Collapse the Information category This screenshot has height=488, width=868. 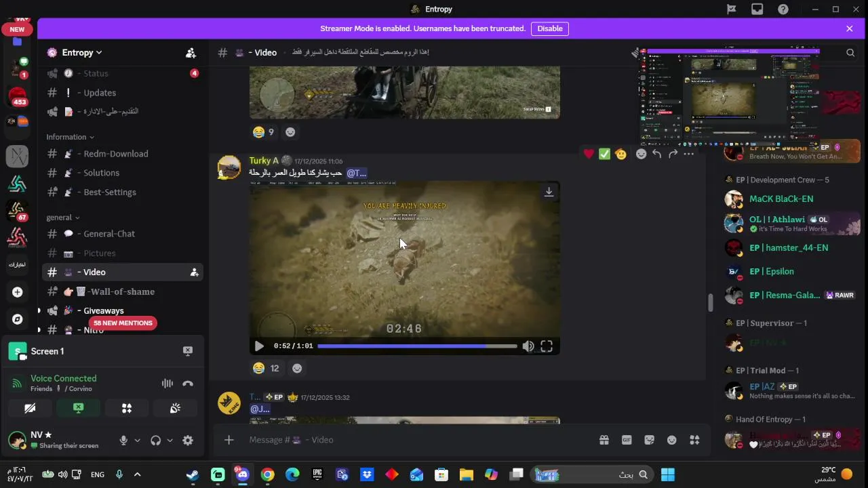click(70, 137)
